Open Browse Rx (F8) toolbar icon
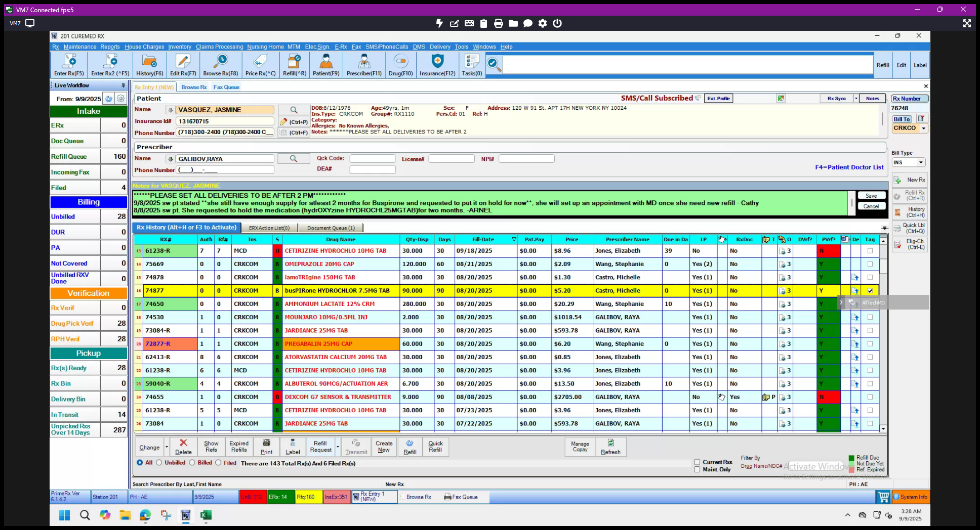The height and width of the screenshot is (530, 980). pos(220,65)
